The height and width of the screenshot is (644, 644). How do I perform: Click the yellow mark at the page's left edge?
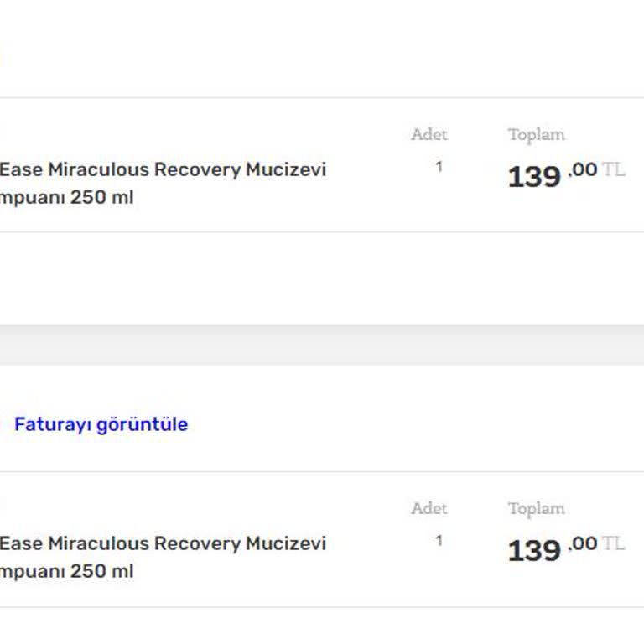(1, 55)
